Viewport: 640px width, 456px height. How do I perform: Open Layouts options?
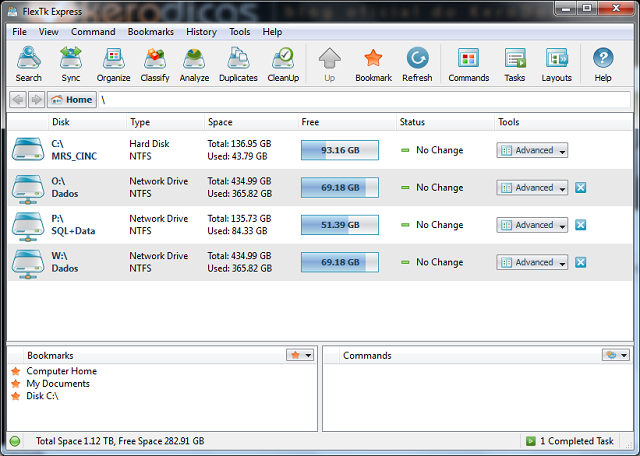pyautogui.click(x=556, y=64)
